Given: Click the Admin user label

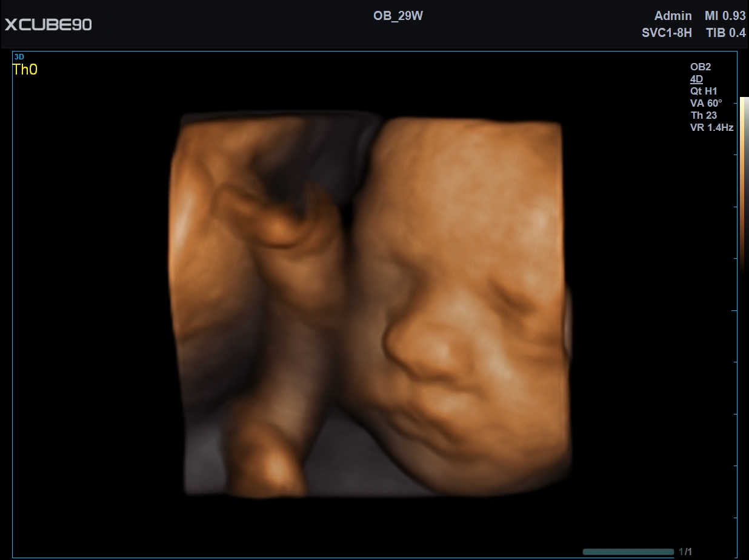Looking at the screenshot, I should tap(673, 16).
